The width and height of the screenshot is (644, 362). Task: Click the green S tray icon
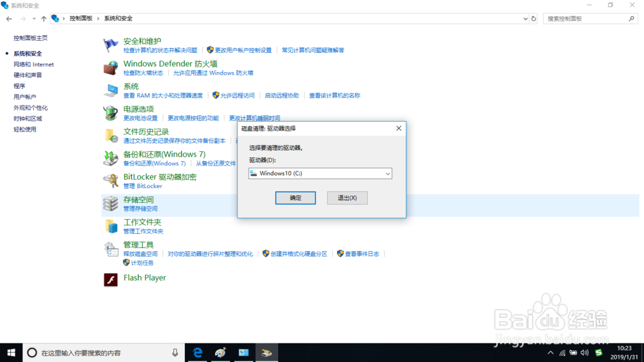click(598, 352)
